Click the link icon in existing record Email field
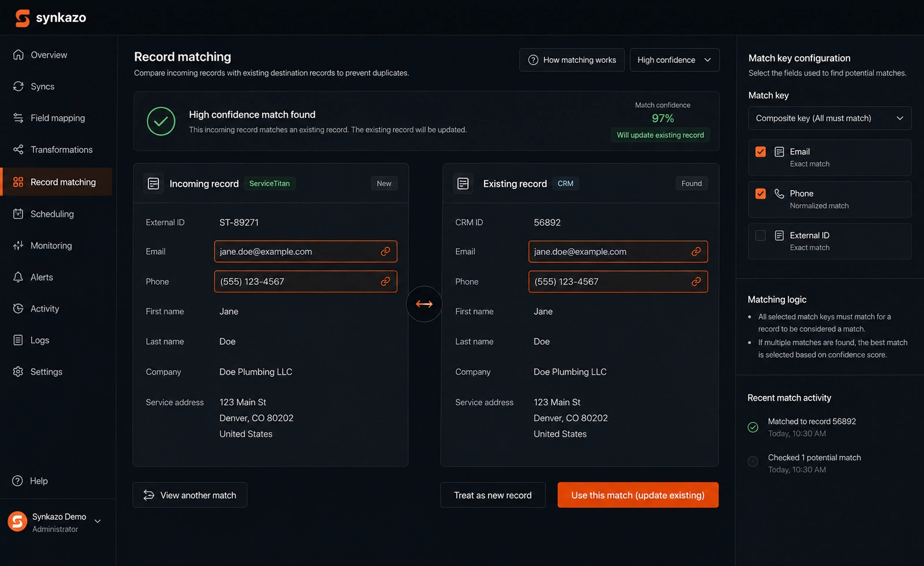Screen dimensions: 924x566 [x=696, y=251]
